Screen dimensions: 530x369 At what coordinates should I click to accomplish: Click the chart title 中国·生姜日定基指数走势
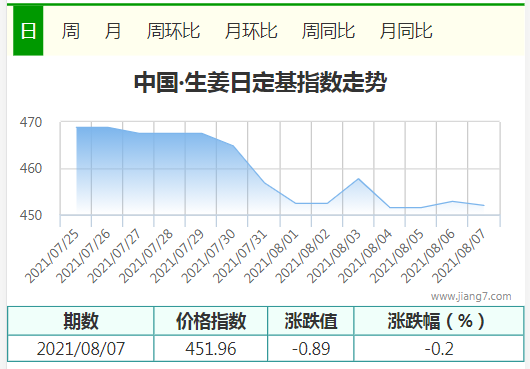pos(260,82)
